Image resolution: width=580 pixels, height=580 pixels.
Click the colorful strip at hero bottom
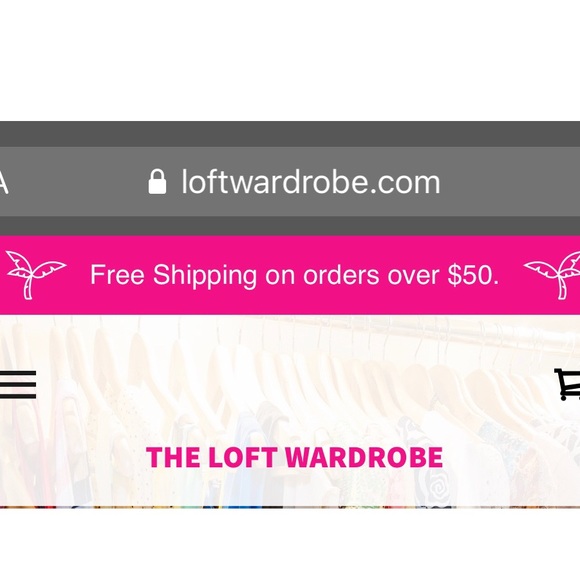click(x=290, y=506)
